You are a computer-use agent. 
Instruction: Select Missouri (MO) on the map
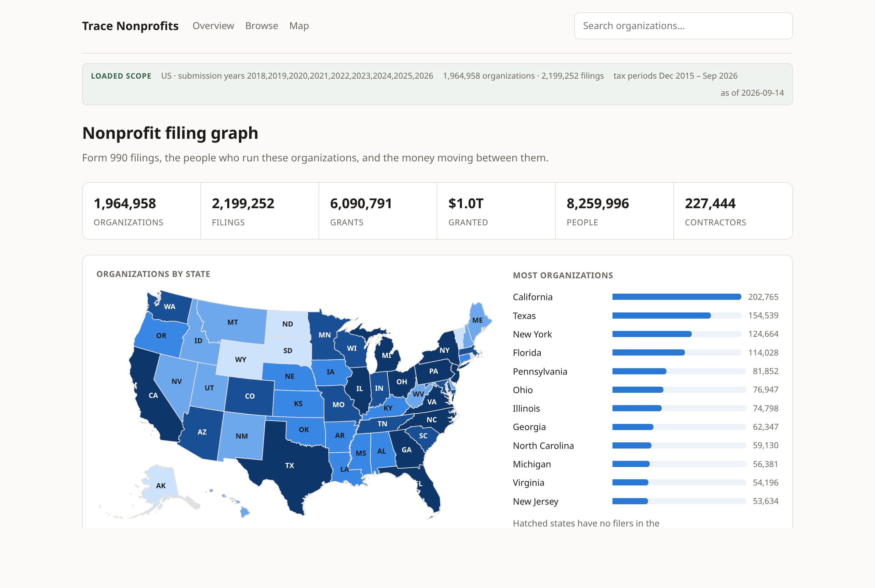[338, 405]
